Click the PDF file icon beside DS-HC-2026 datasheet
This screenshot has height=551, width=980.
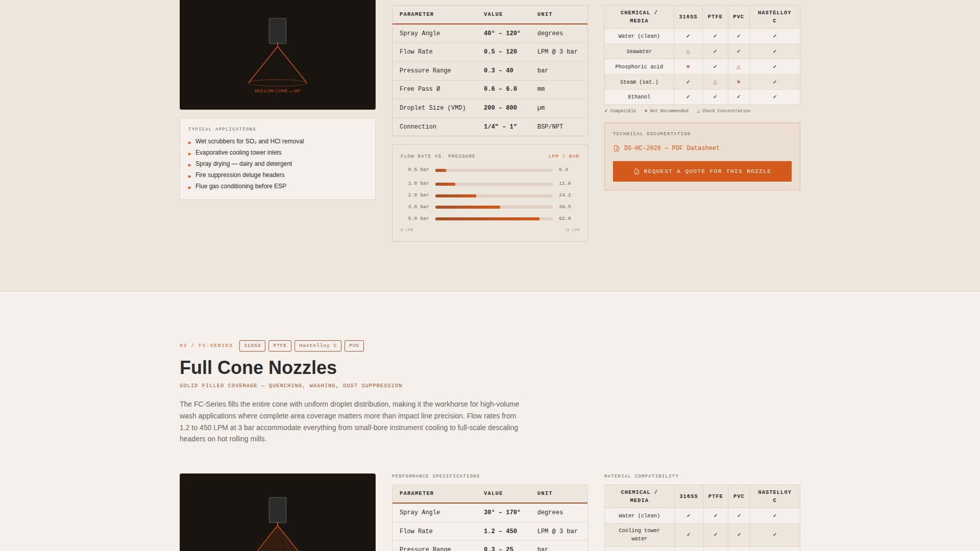(x=616, y=148)
